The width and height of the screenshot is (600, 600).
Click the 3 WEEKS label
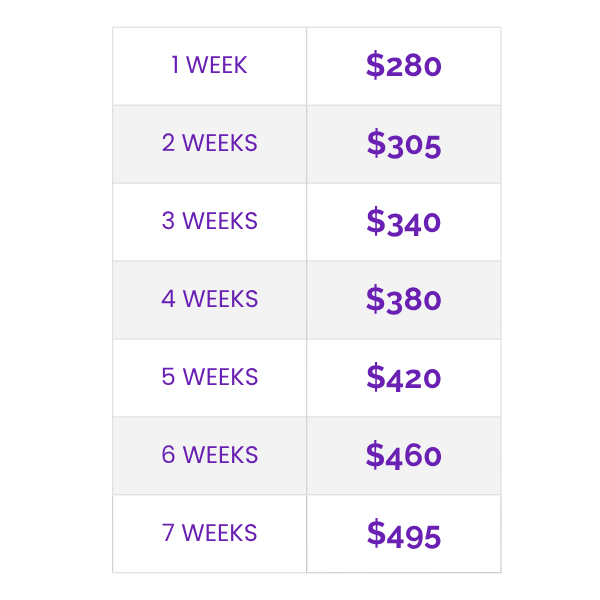tap(209, 222)
